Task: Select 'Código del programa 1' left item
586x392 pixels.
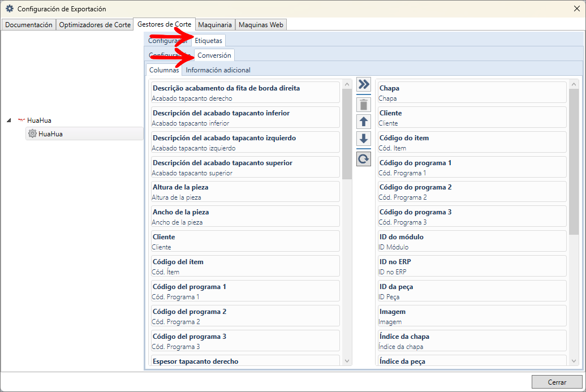Action: [x=245, y=291]
